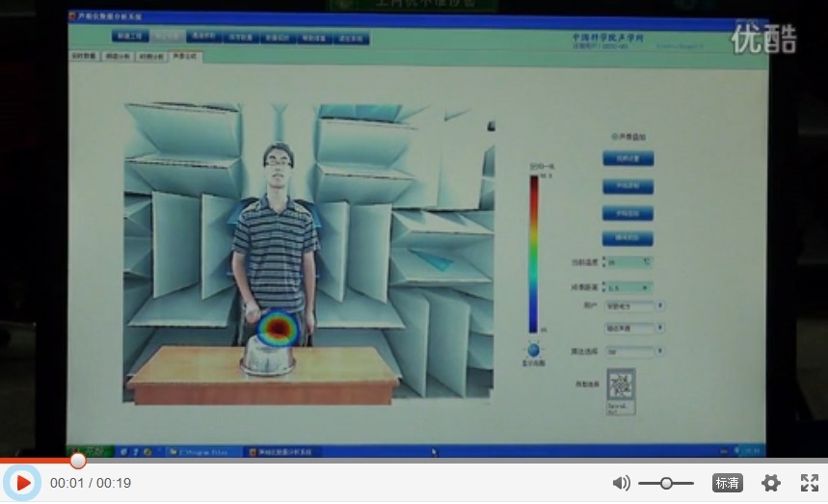Select the microphone array pattern thumbnail
This screenshot has height=504, width=828.
click(622, 385)
